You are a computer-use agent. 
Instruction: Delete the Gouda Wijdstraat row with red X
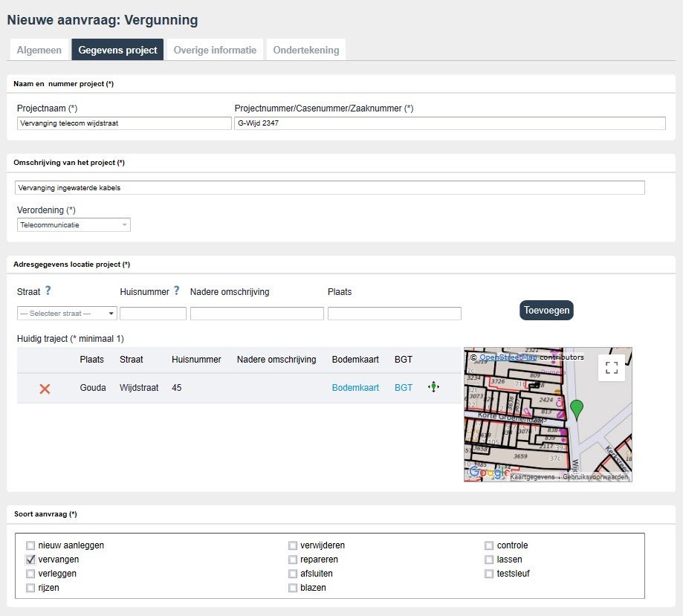click(45, 389)
